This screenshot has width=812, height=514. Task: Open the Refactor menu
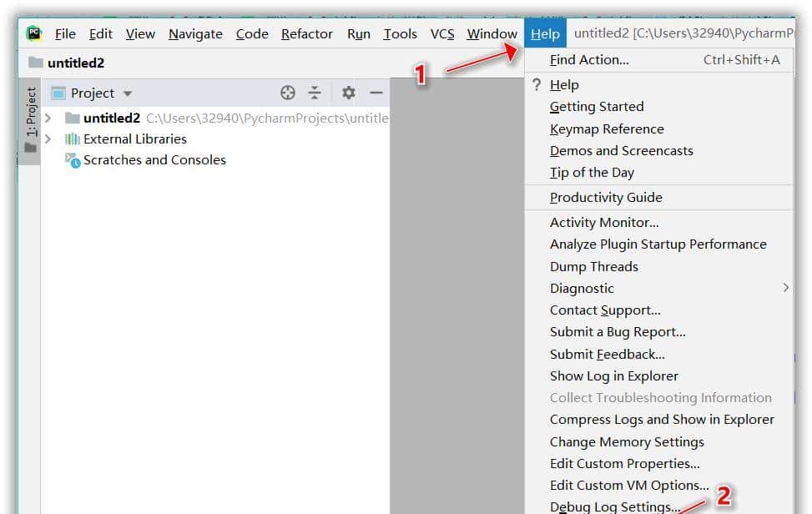(x=306, y=34)
